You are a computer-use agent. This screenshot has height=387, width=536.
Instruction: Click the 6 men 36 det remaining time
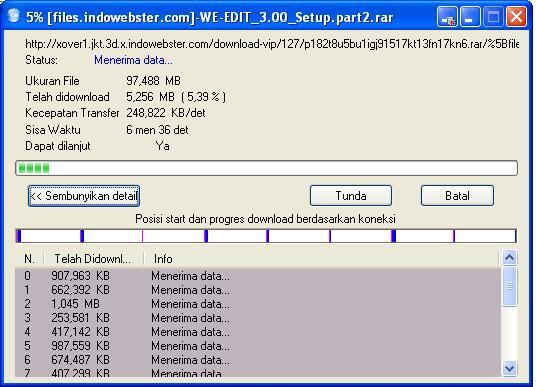click(x=157, y=130)
